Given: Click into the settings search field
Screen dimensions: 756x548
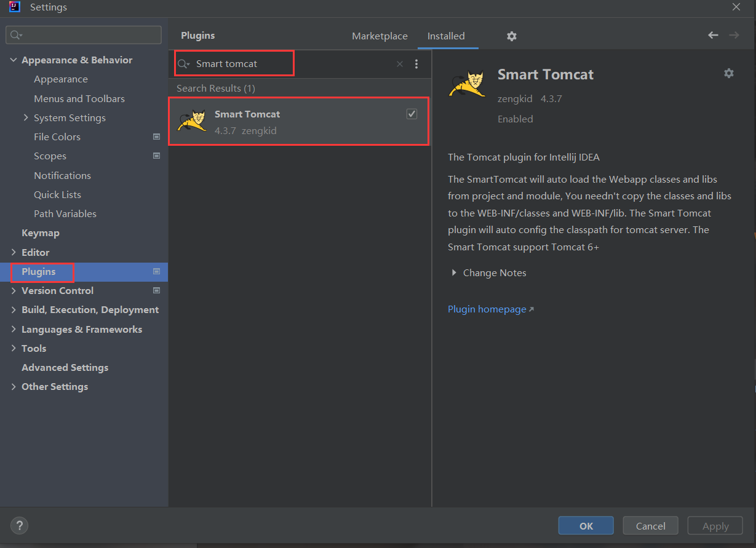Looking at the screenshot, I should point(84,35).
